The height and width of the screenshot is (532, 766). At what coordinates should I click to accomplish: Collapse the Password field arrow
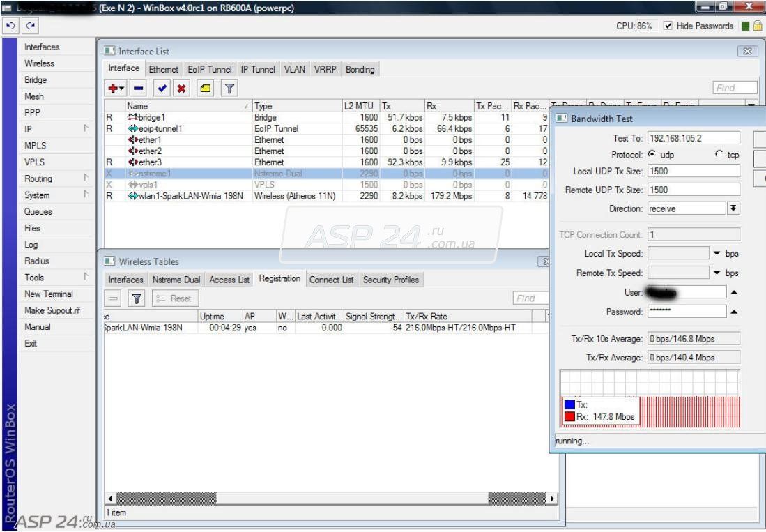point(734,312)
